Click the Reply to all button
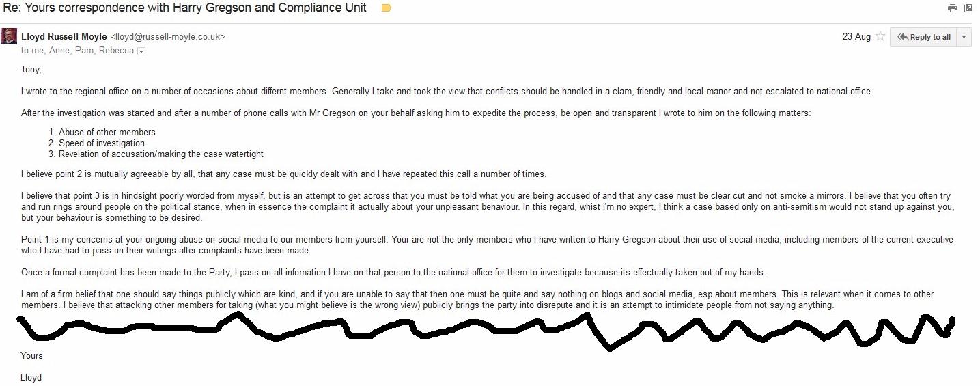The width and height of the screenshot is (980, 386). [924, 37]
